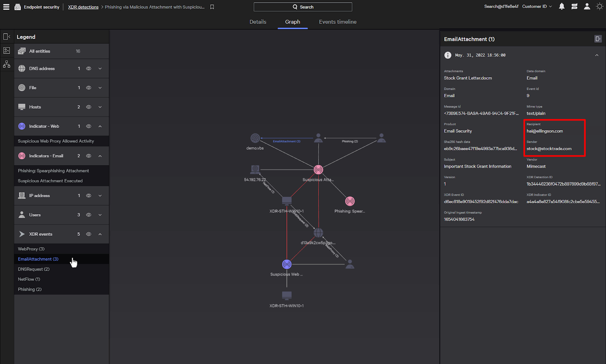606x364 pixels.
Task: Open the hamburger main menu
Action: tap(6, 7)
